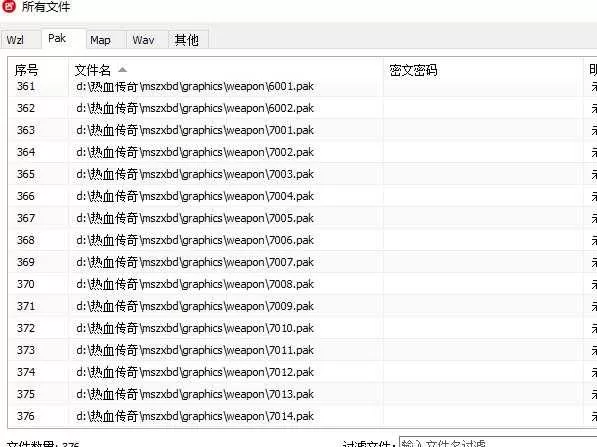Click sequence number 371
This screenshot has width=597, height=447.
(26, 306)
